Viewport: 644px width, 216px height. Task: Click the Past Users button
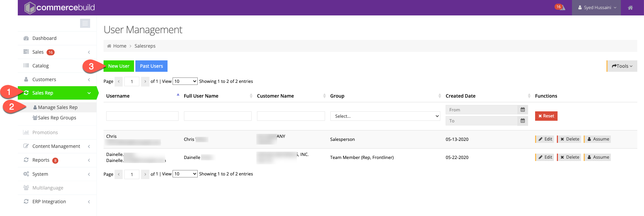coord(151,66)
